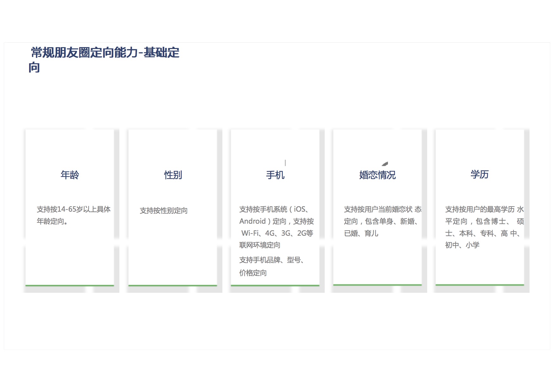Select the 支持按性别定向 text
This screenshot has width=555, height=392.
point(164,210)
